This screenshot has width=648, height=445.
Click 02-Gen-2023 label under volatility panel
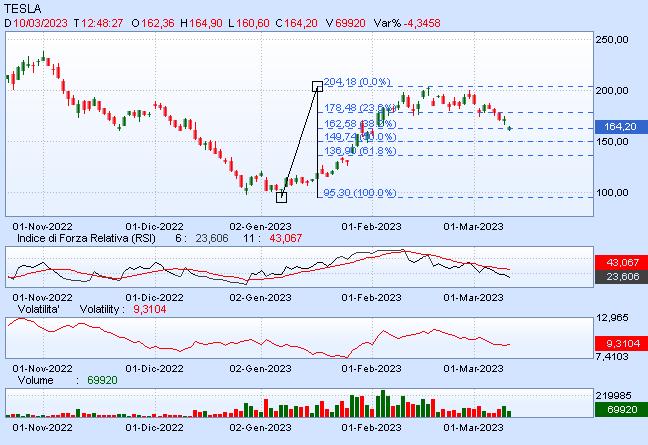coord(260,369)
